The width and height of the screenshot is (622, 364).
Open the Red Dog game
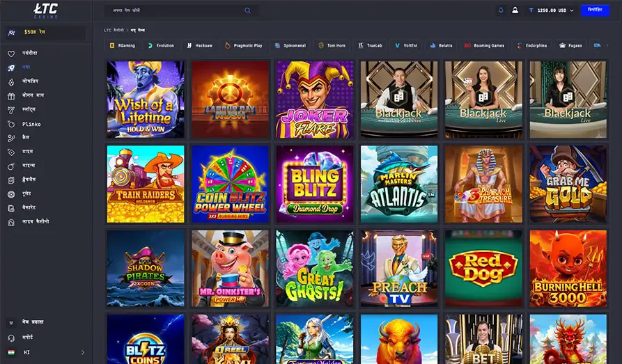[x=483, y=269]
